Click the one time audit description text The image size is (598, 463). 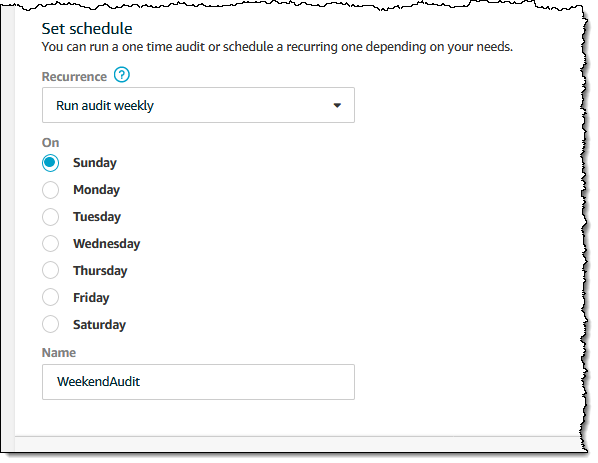tap(277, 47)
